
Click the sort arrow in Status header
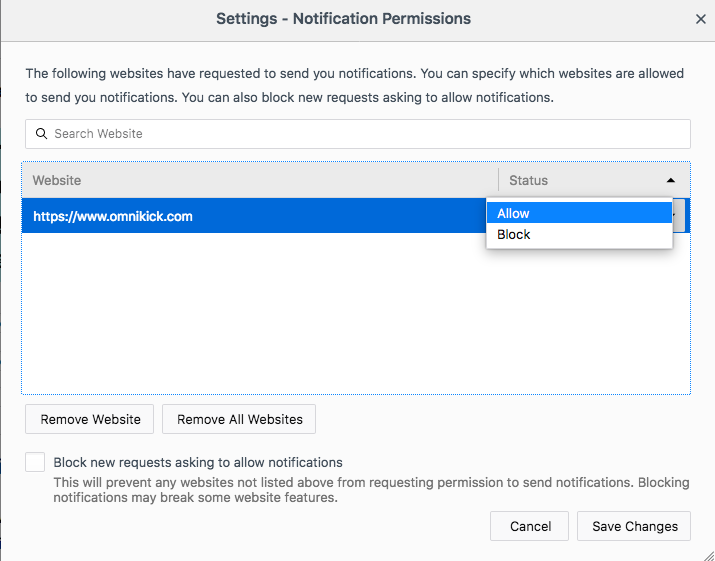(x=670, y=181)
